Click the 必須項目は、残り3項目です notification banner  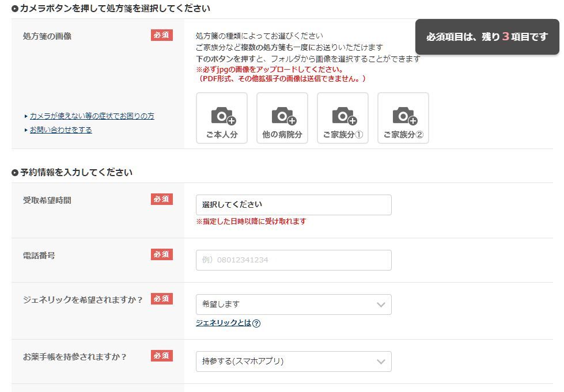point(487,37)
